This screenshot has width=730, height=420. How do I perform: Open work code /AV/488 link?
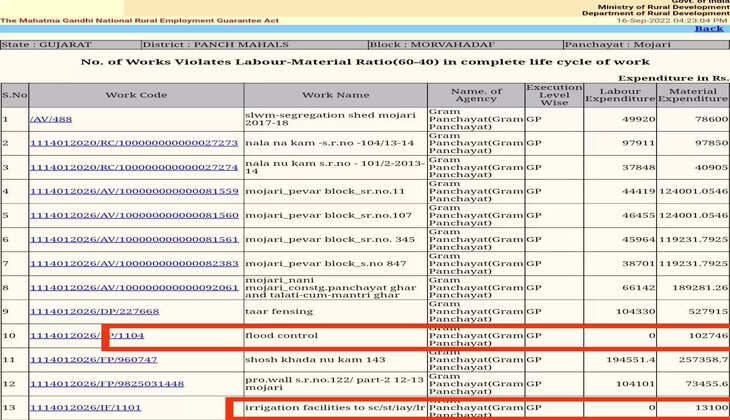click(51, 119)
